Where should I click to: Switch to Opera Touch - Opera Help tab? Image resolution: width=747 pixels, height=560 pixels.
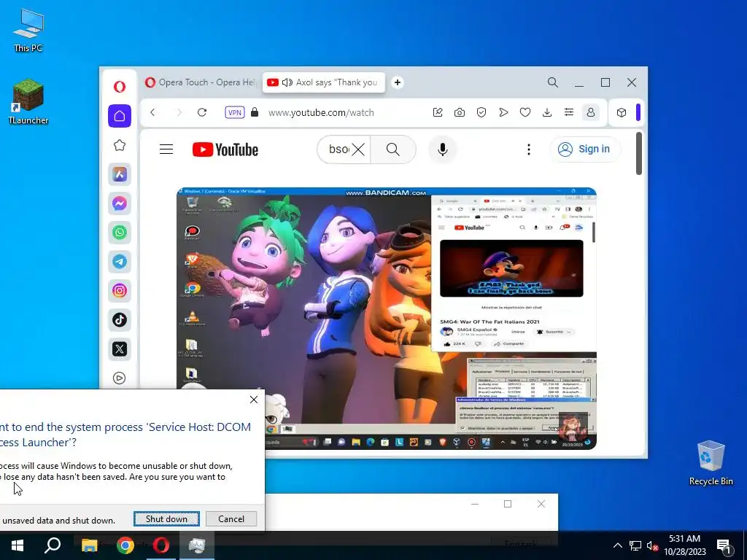200,82
